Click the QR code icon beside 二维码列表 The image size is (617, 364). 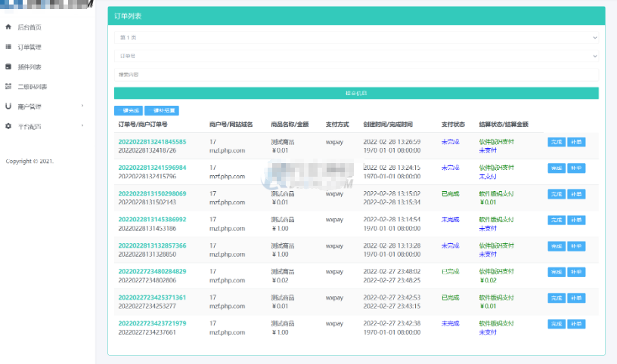point(8,86)
